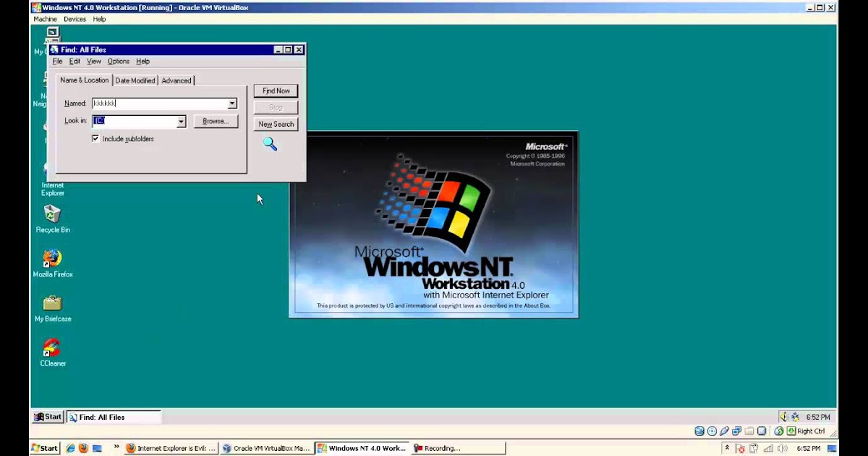Click into the Look in field
Screen dimensions: 868x456
(135, 122)
